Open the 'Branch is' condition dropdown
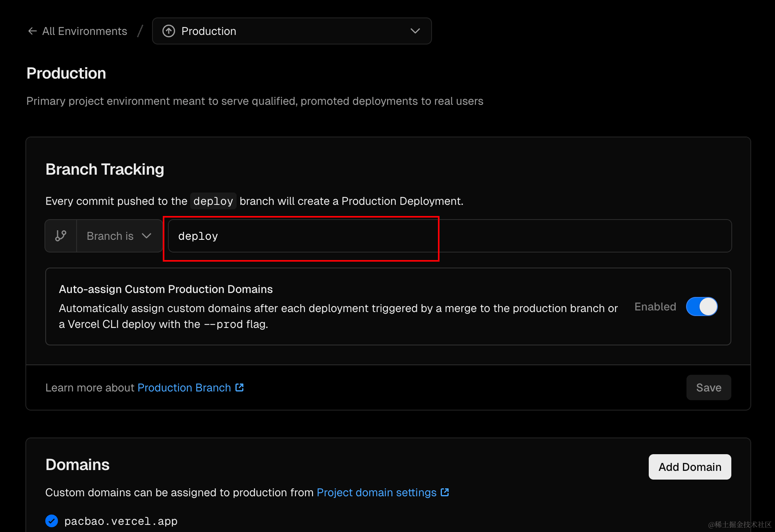 point(119,236)
